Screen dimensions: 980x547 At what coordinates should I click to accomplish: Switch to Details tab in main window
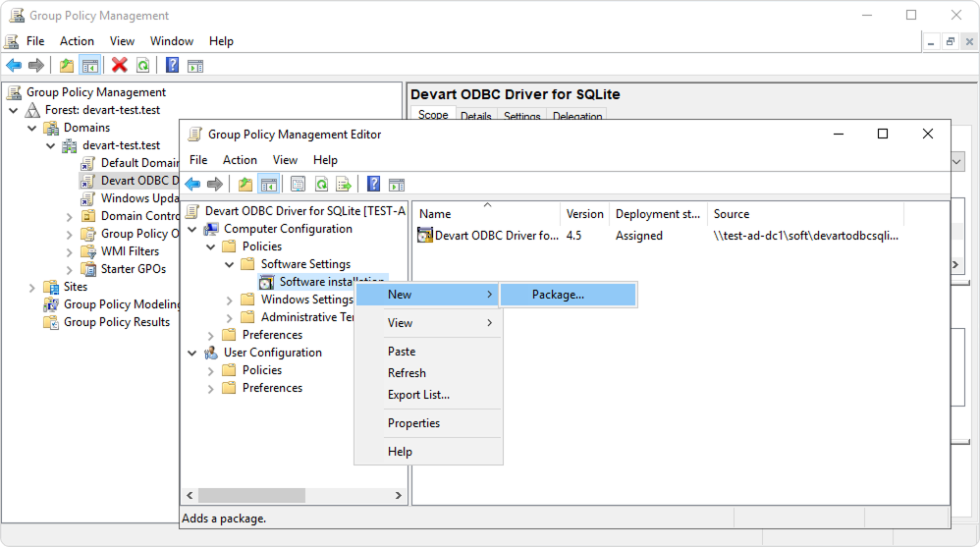[475, 116]
